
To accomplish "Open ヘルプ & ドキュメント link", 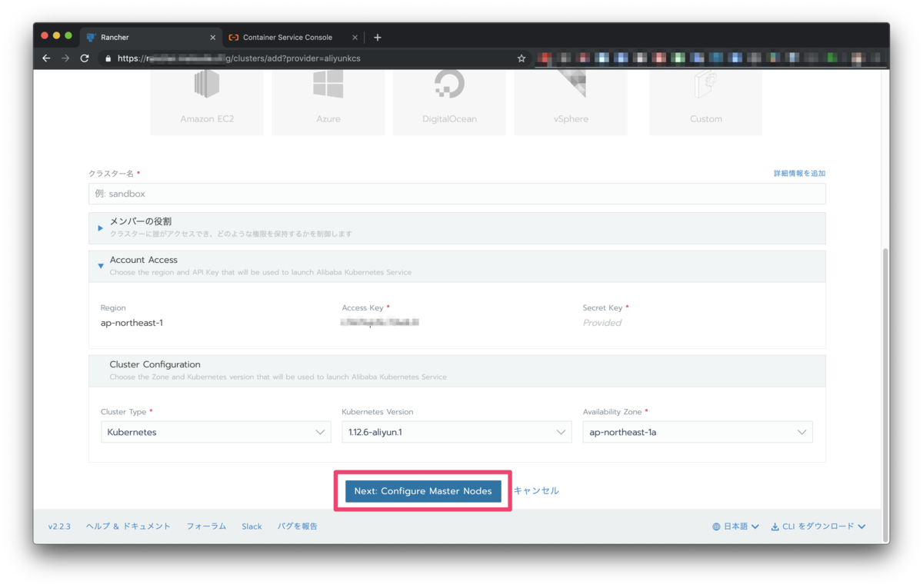I will click(128, 527).
